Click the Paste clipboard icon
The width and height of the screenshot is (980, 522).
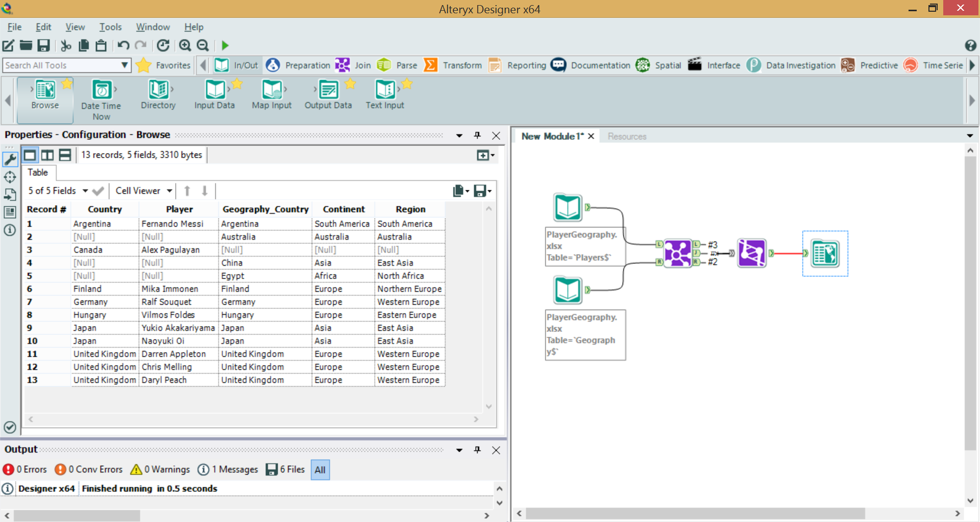(x=102, y=45)
